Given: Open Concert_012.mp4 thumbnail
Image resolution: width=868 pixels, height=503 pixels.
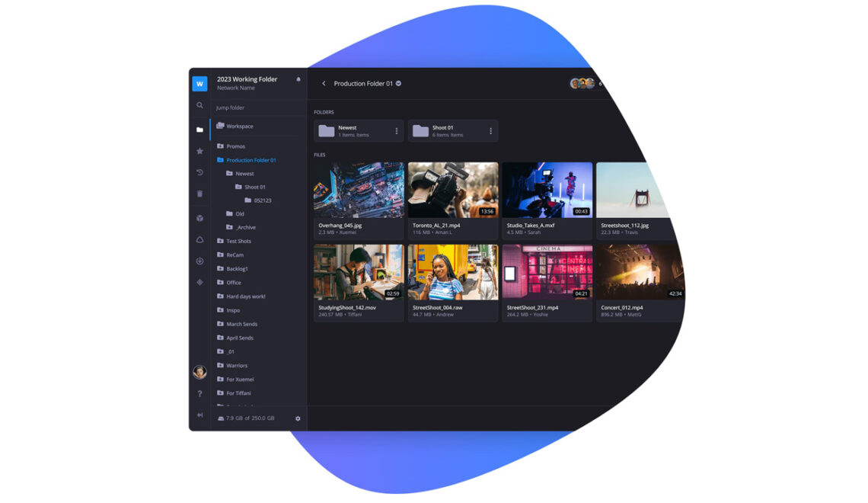Looking at the screenshot, I should point(640,272).
